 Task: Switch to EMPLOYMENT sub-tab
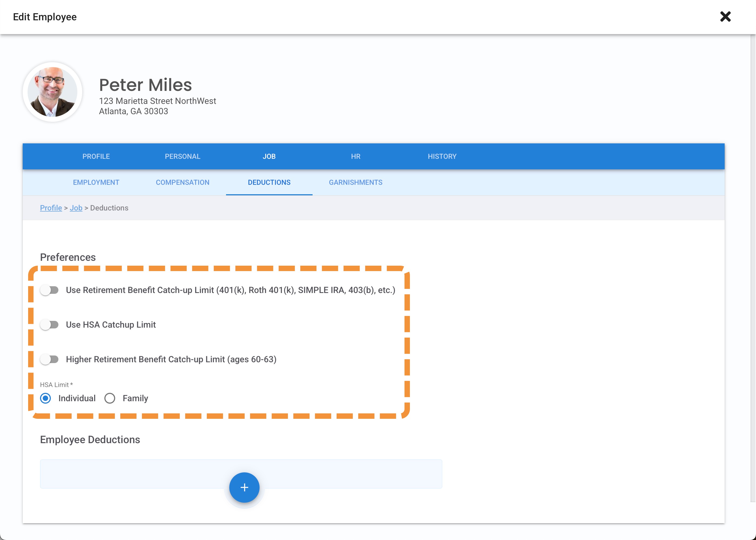pyautogui.click(x=96, y=182)
